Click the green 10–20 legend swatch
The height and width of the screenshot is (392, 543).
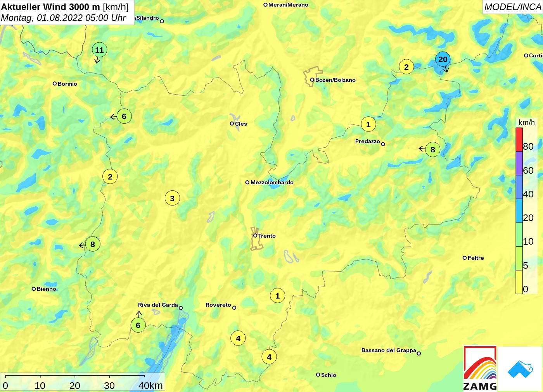point(519,235)
